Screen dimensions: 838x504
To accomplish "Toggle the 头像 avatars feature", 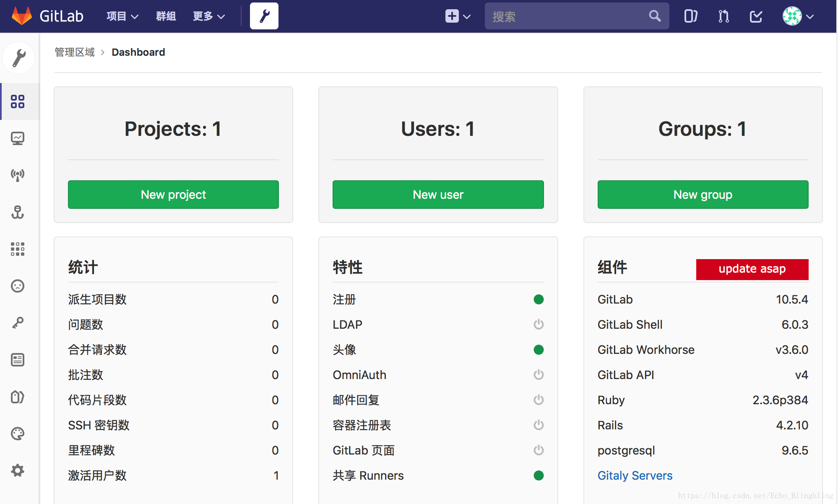I will 538,350.
